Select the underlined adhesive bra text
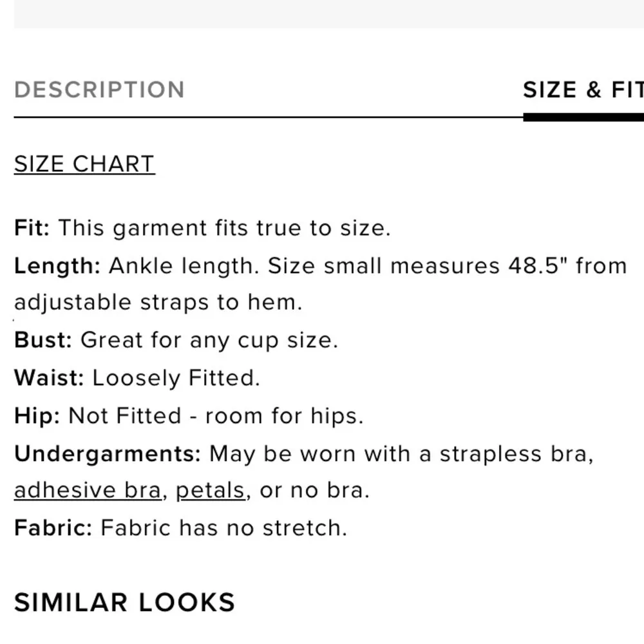The image size is (644, 644). click(x=87, y=490)
